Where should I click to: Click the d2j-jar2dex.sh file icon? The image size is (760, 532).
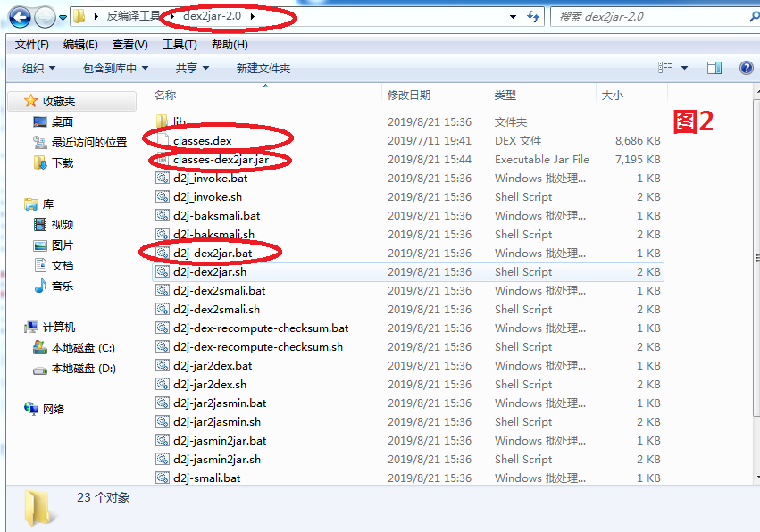pyautogui.click(x=162, y=384)
